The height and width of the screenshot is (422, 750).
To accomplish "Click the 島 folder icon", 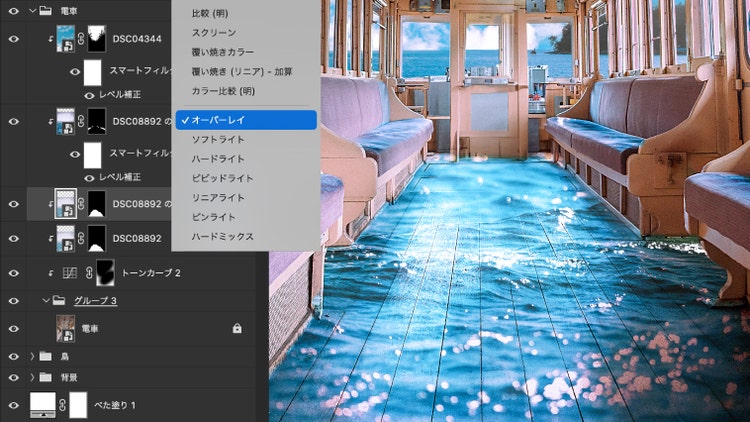I will (45, 356).
